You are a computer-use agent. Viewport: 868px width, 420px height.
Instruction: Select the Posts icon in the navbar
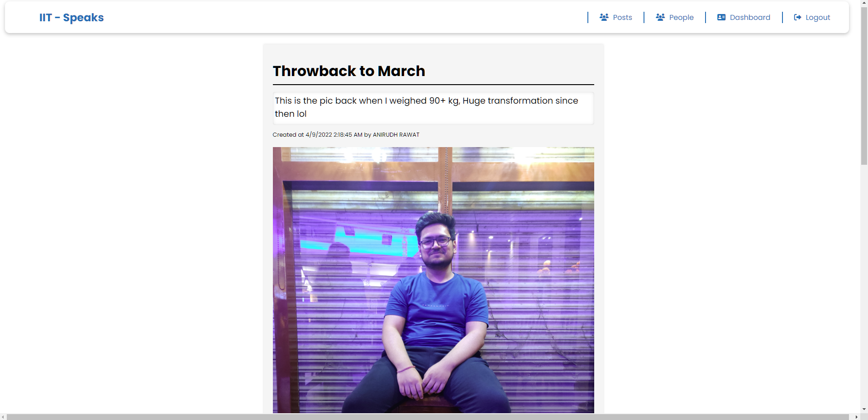click(x=604, y=17)
